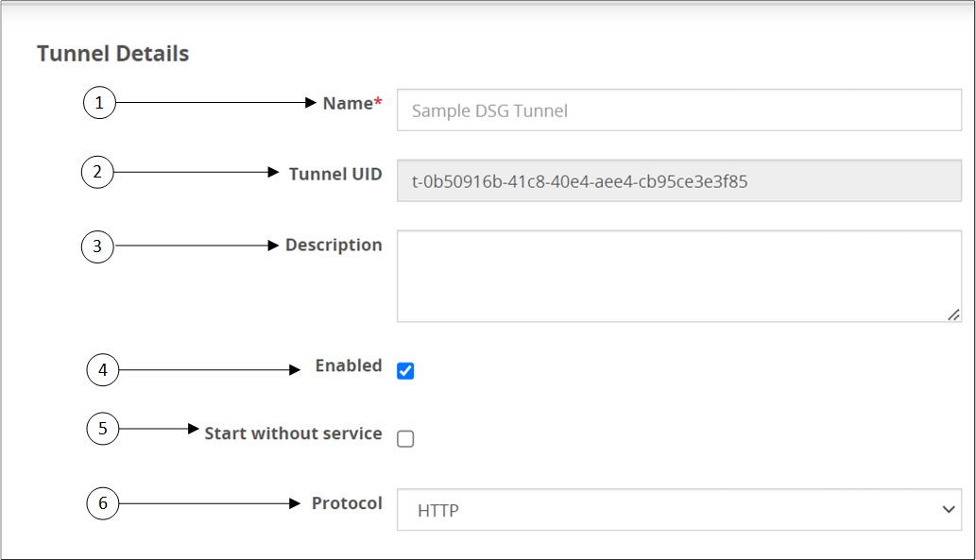The width and height of the screenshot is (976, 560).
Task: Check the Start without service checkbox
Action: point(405,438)
